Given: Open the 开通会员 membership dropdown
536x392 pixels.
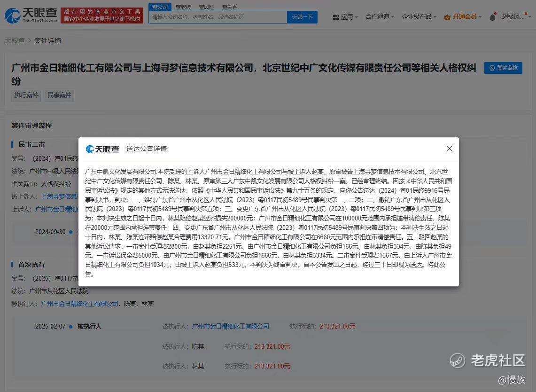Looking at the screenshot, I should tap(463, 17).
